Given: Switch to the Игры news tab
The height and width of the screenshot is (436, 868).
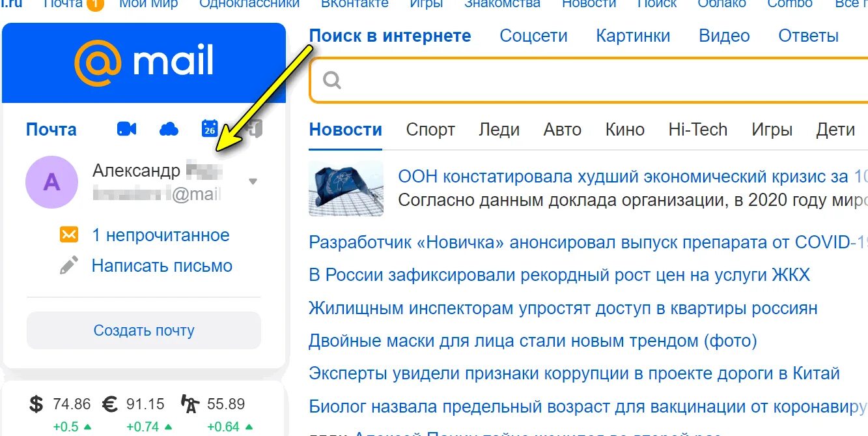Looking at the screenshot, I should click(772, 130).
